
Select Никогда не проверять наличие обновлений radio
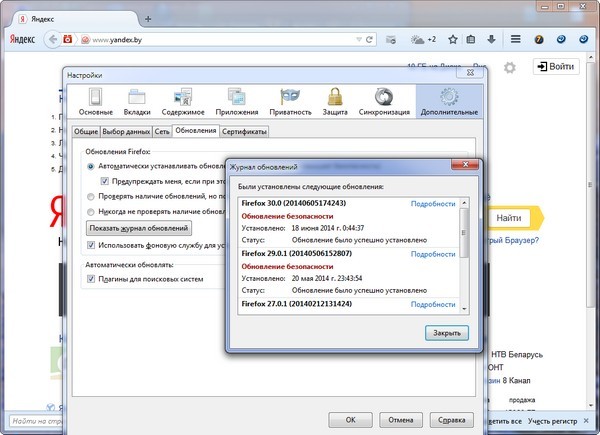(x=90, y=212)
